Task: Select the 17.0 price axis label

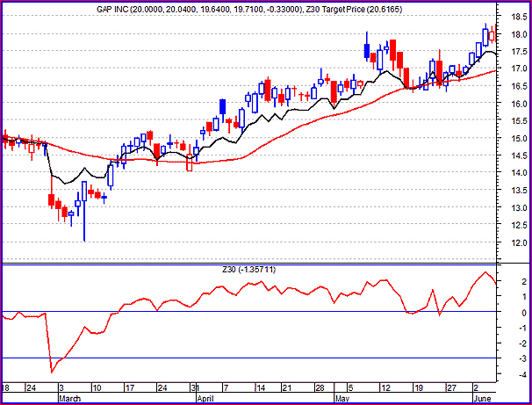Action: (x=517, y=69)
